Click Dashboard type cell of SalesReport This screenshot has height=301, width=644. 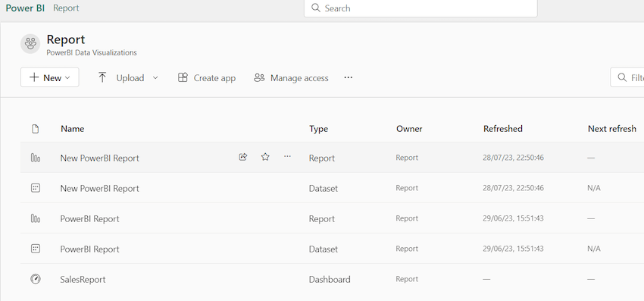(x=330, y=280)
